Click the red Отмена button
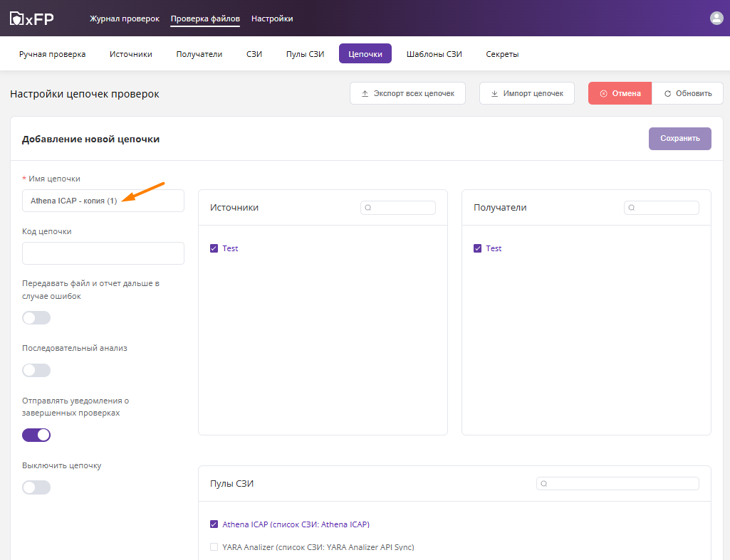The height and width of the screenshot is (560, 730). click(x=620, y=93)
